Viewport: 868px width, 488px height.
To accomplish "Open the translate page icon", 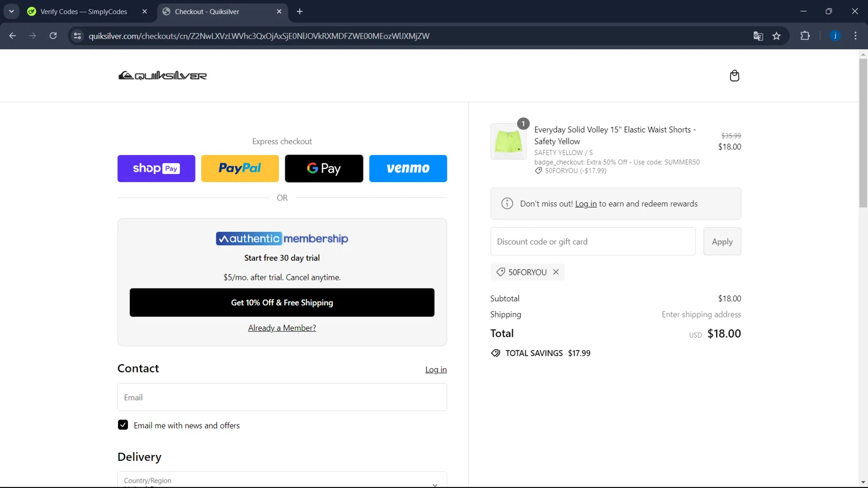I will (758, 36).
